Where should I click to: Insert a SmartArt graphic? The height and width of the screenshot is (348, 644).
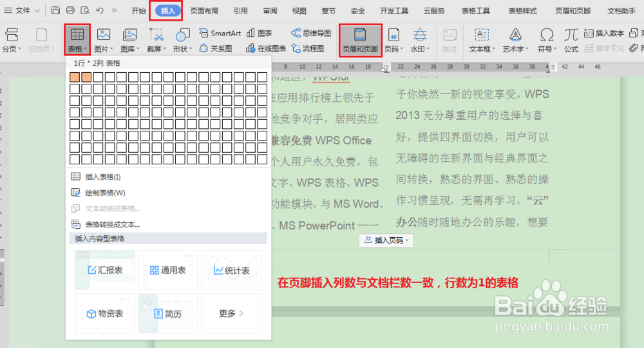click(220, 33)
